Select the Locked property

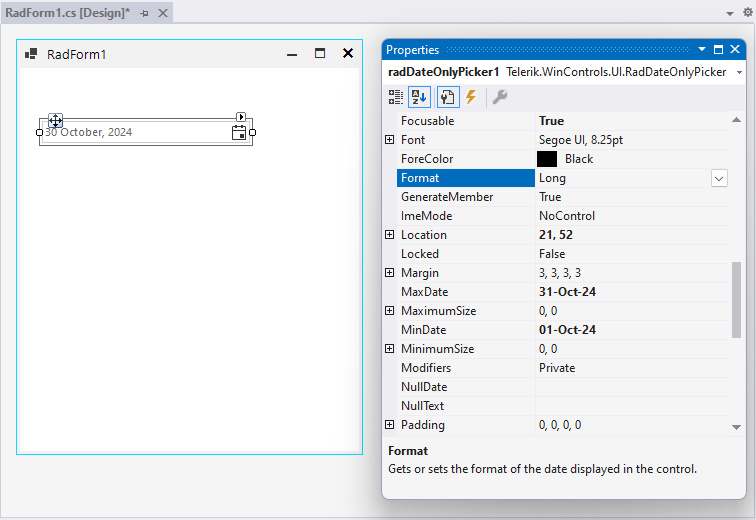pos(420,254)
